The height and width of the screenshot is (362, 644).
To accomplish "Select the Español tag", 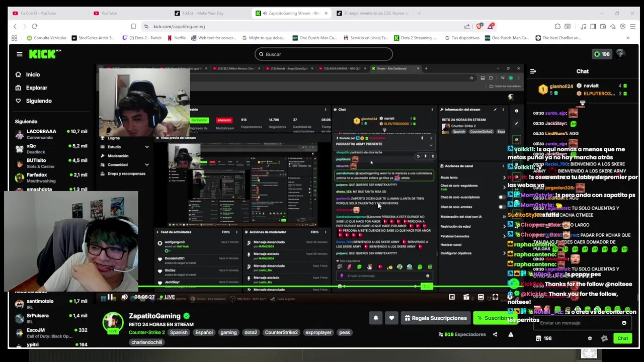I will [x=204, y=332].
